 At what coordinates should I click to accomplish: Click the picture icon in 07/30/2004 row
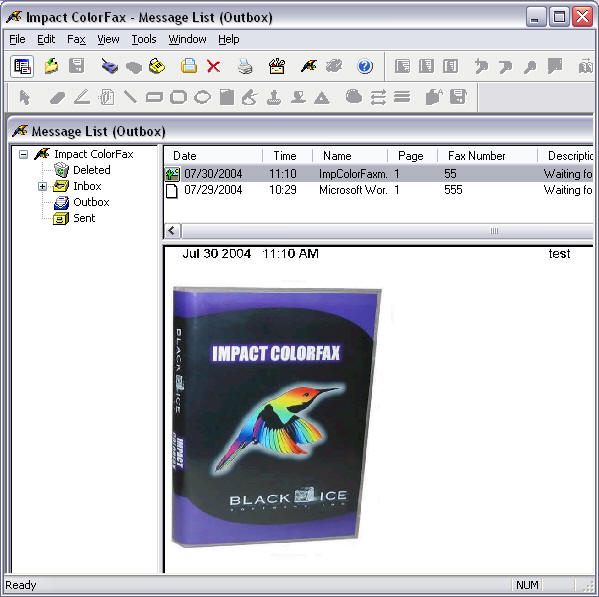172,174
